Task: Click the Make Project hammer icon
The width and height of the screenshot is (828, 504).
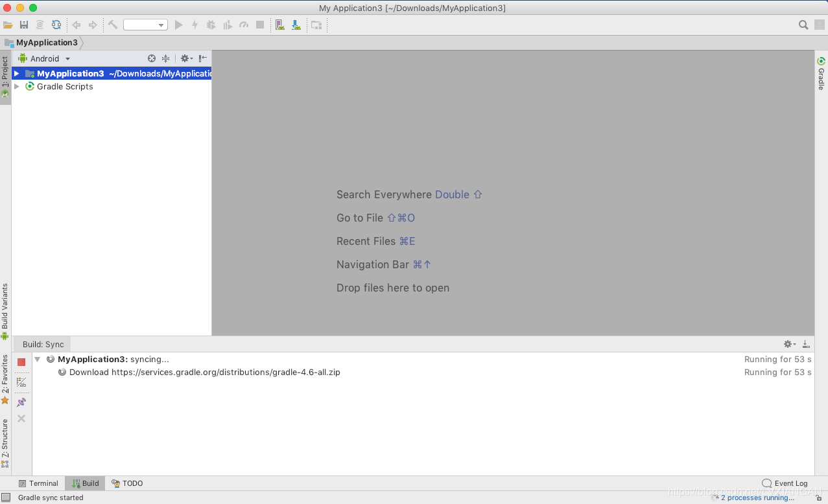Action: coord(113,25)
